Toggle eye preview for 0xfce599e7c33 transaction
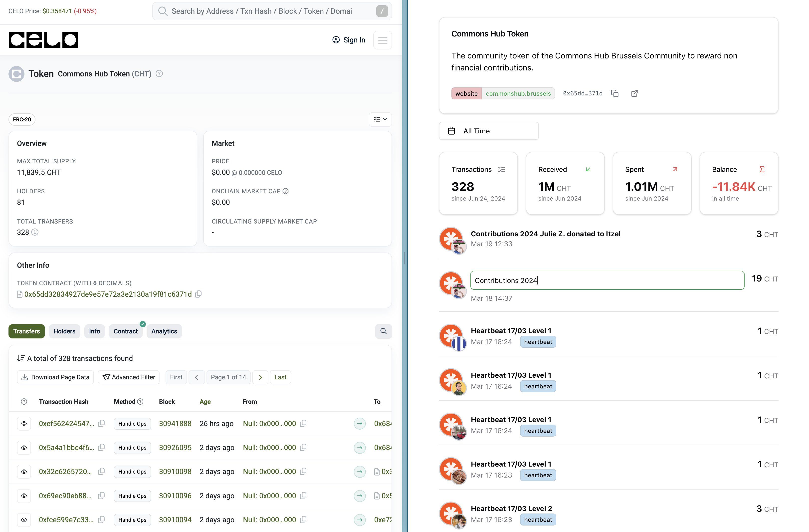 [x=24, y=520]
